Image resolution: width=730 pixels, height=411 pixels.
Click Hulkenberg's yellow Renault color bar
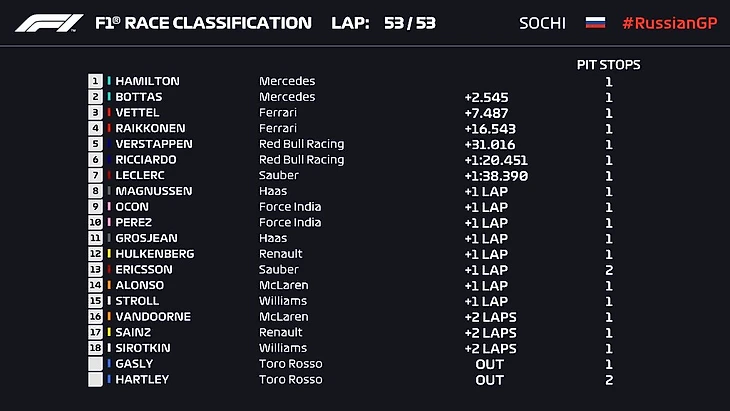[109, 254]
